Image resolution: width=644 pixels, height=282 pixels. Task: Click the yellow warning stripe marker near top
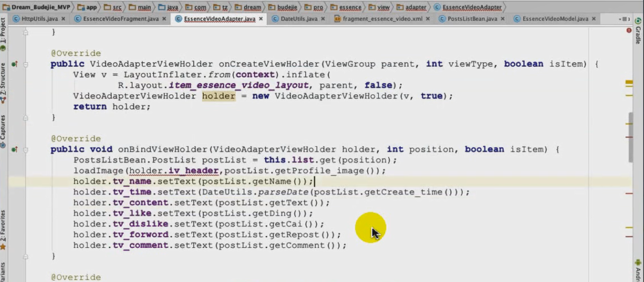coord(629,81)
